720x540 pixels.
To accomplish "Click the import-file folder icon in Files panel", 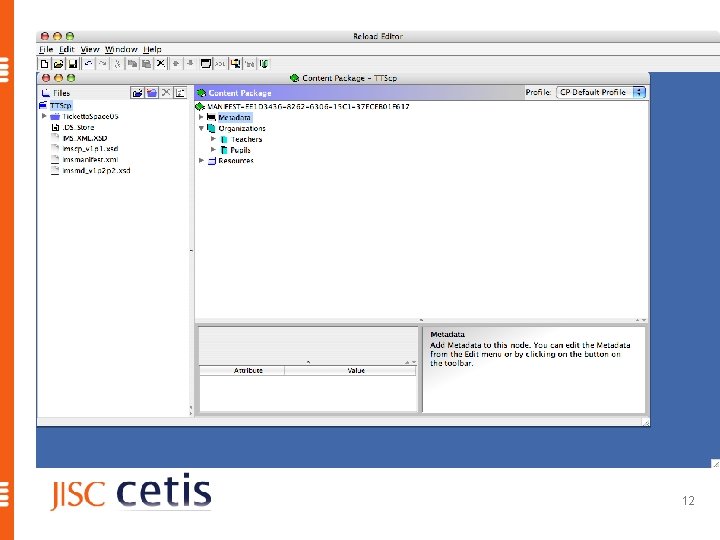I will [137, 93].
